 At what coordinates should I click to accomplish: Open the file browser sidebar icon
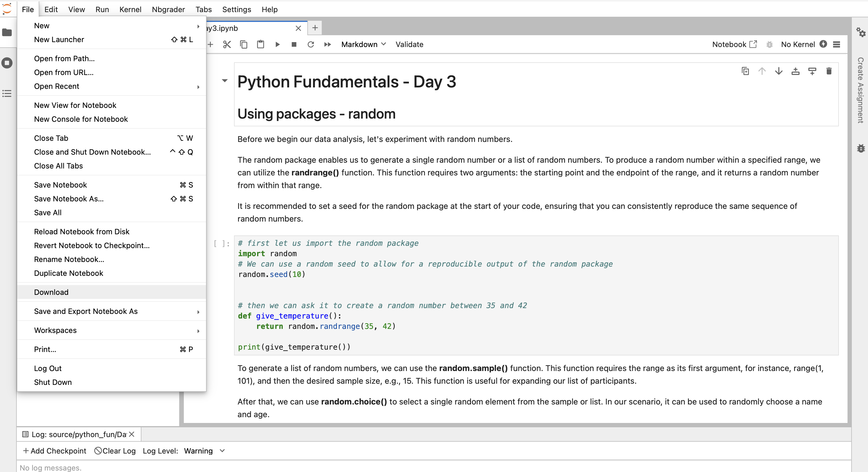(7, 32)
